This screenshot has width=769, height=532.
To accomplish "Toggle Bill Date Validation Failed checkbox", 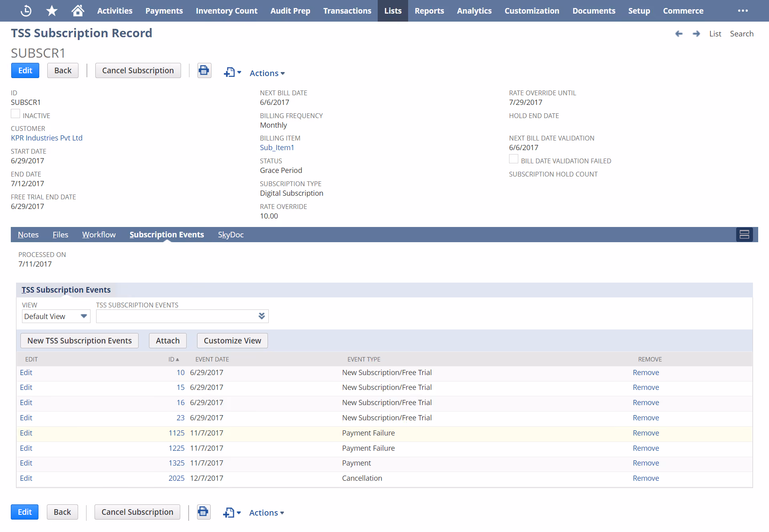I will point(513,159).
